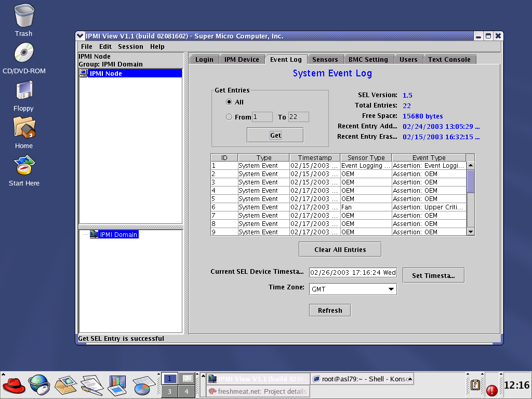
Task: Select the Home folder desktop icon
Action: (x=24, y=128)
